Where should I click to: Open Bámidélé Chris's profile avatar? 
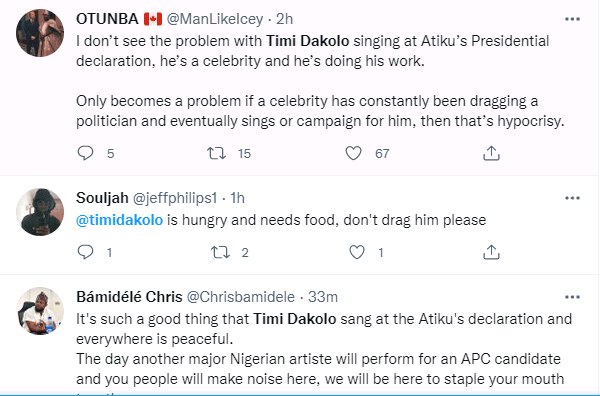coord(40,311)
